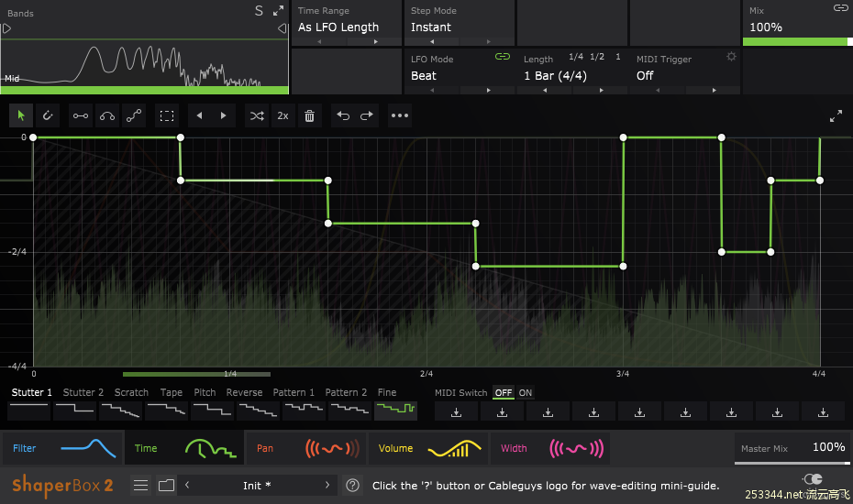Screen dimensions: 853x504
Task: Adjust the Mix 100% slider
Action: 798,42
